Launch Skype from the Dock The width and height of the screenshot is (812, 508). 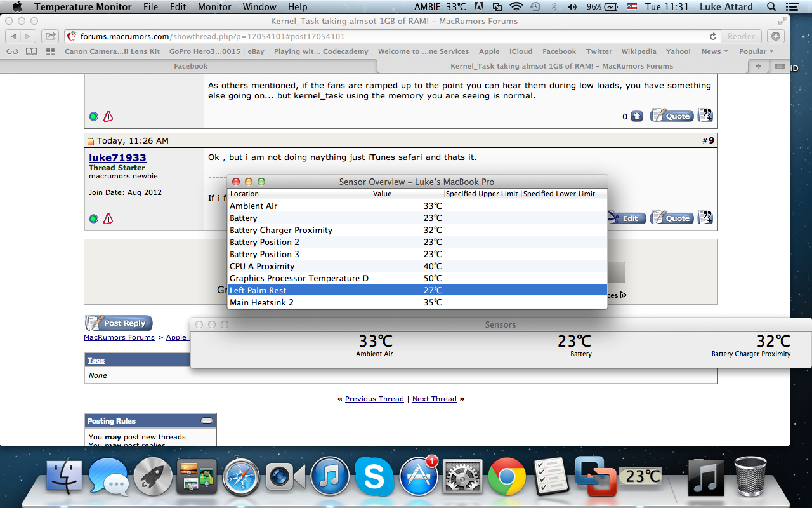tap(374, 477)
